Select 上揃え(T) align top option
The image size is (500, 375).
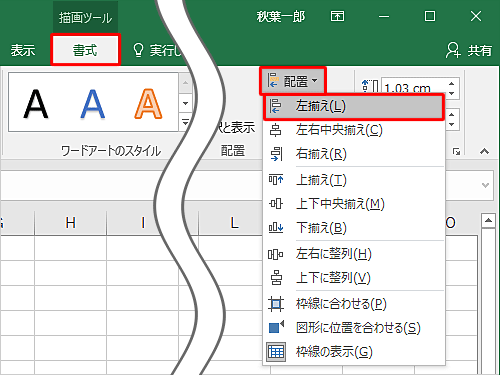(354, 180)
